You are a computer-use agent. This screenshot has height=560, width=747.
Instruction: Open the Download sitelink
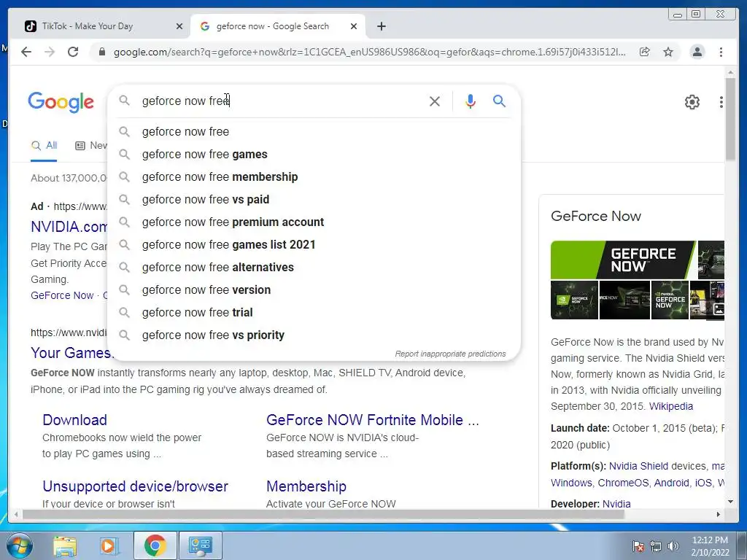(x=75, y=419)
